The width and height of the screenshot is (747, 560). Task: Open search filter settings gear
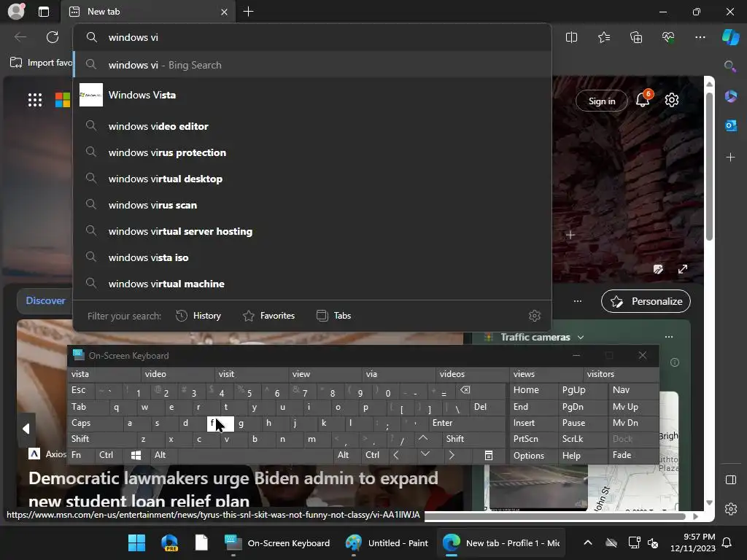(x=535, y=316)
